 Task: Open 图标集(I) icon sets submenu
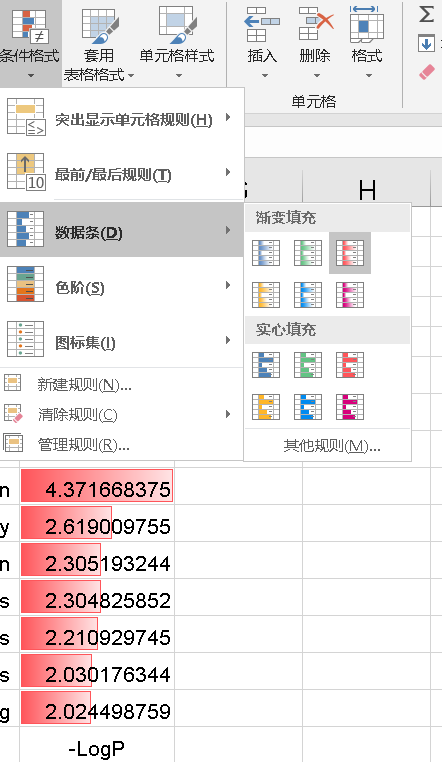point(121,340)
